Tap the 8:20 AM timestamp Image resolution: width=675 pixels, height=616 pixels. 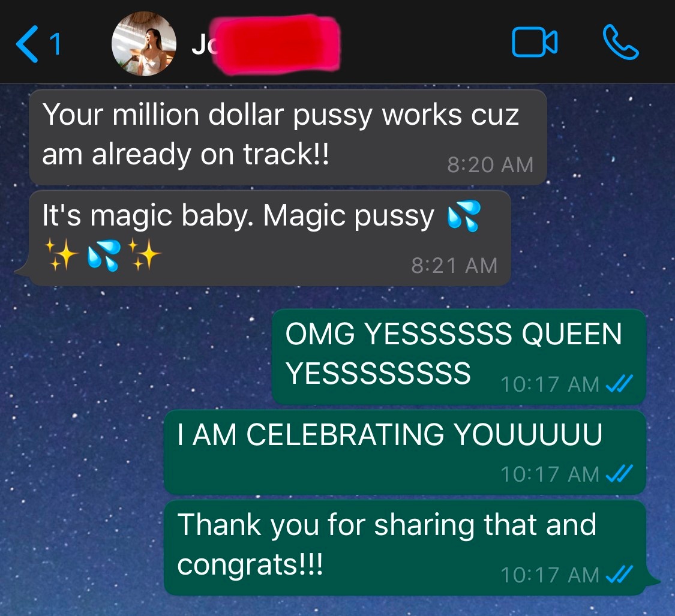[490, 164]
